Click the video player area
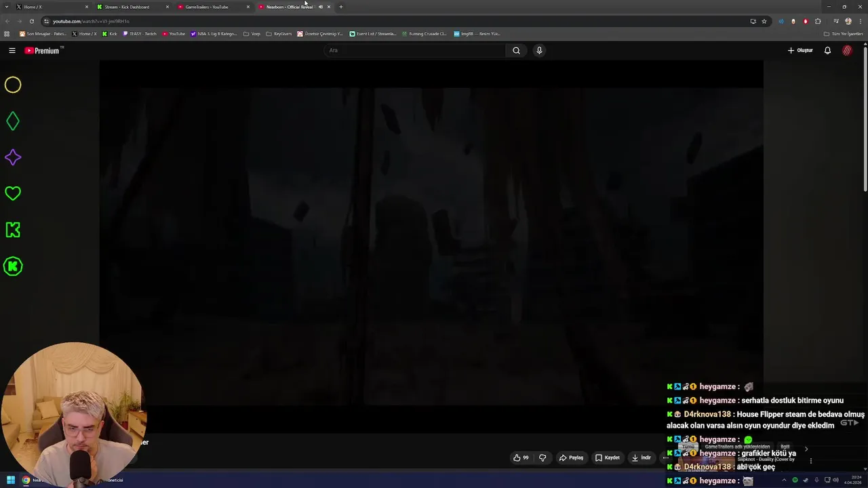Image resolution: width=868 pixels, height=488 pixels. pyautogui.click(x=431, y=247)
